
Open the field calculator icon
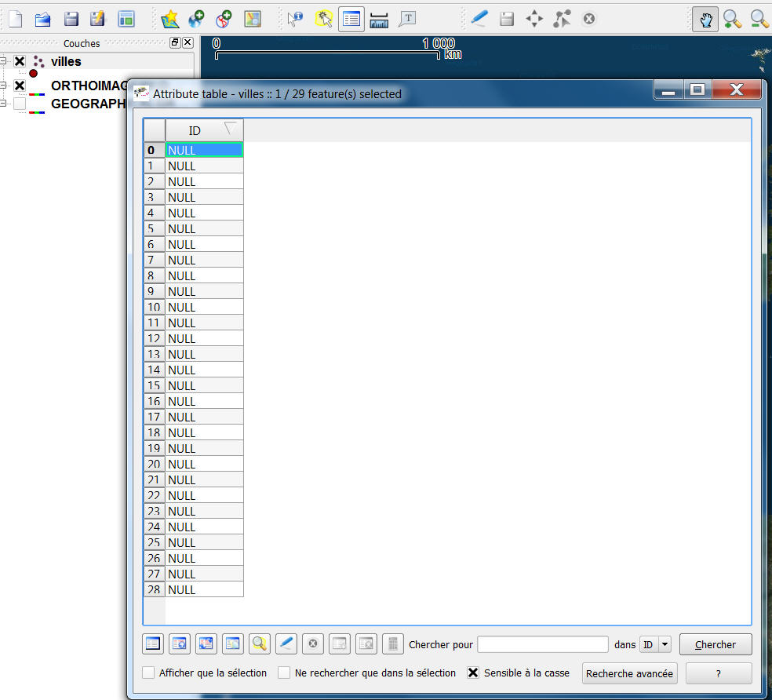(392, 644)
